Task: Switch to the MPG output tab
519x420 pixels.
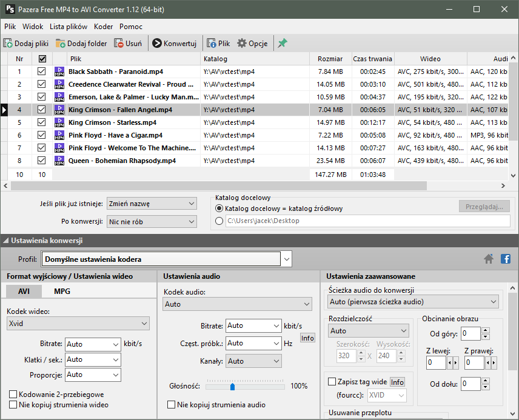Action: click(x=62, y=292)
